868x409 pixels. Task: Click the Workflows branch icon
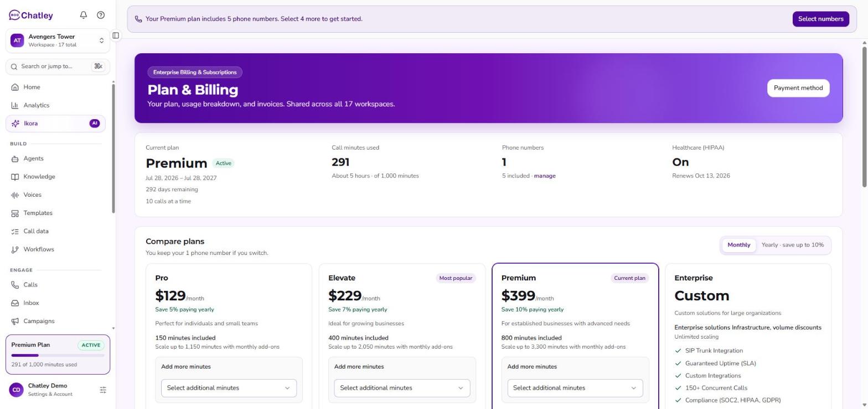pyautogui.click(x=15, y=249)
